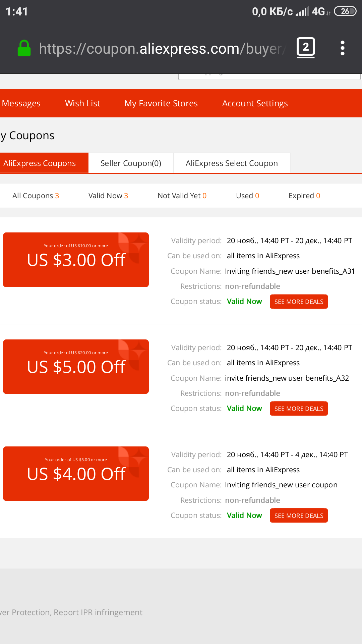Open Messages in the red navigation bar
Viewport: 362px width, 644px height.
21,103
